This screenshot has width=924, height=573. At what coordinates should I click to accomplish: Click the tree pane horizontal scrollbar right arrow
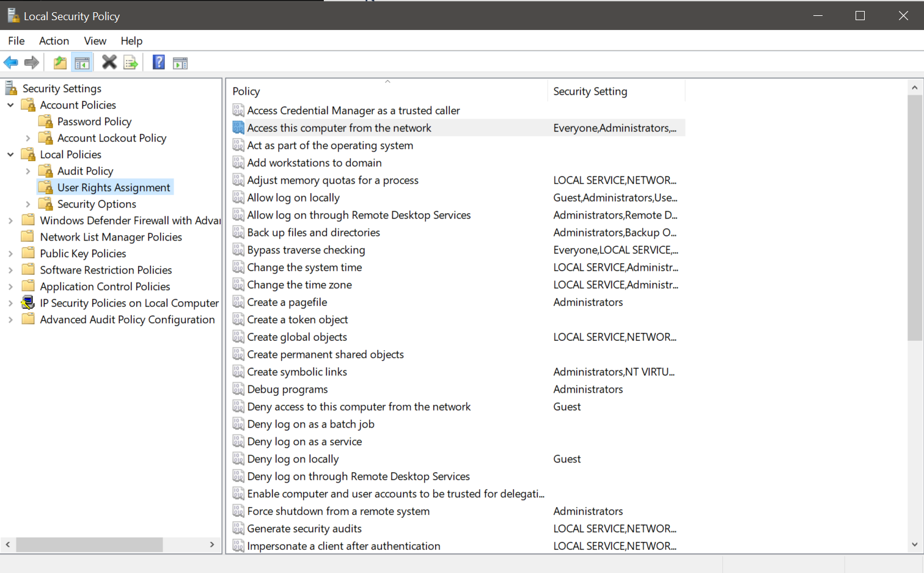(x=212, y=544)
